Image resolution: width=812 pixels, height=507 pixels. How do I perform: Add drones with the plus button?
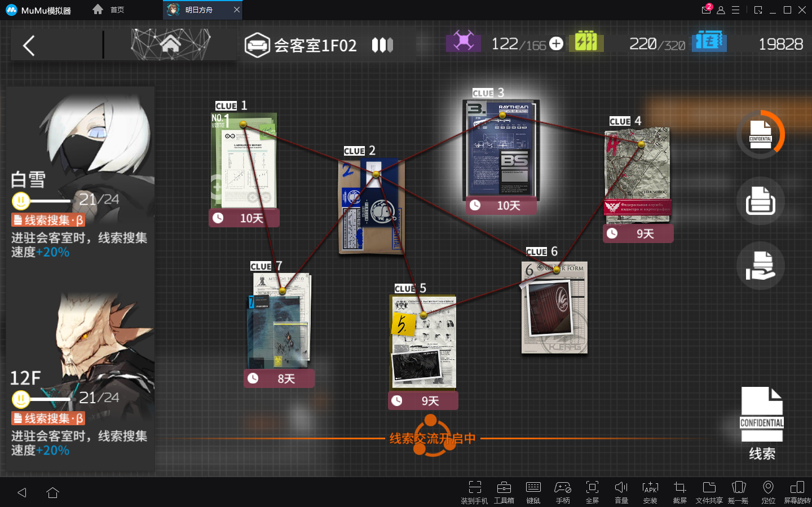[x=557, y=43]
